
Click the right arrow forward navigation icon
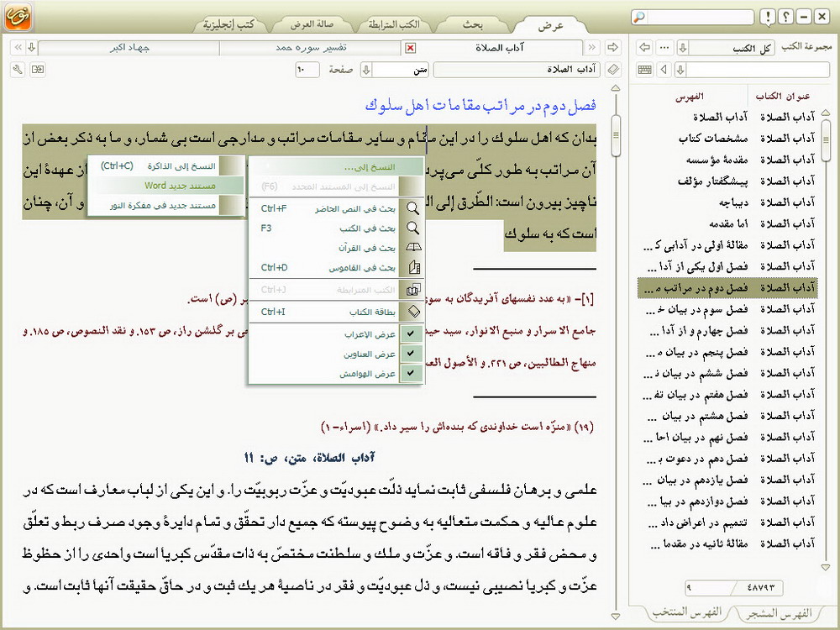click(612, 48)
